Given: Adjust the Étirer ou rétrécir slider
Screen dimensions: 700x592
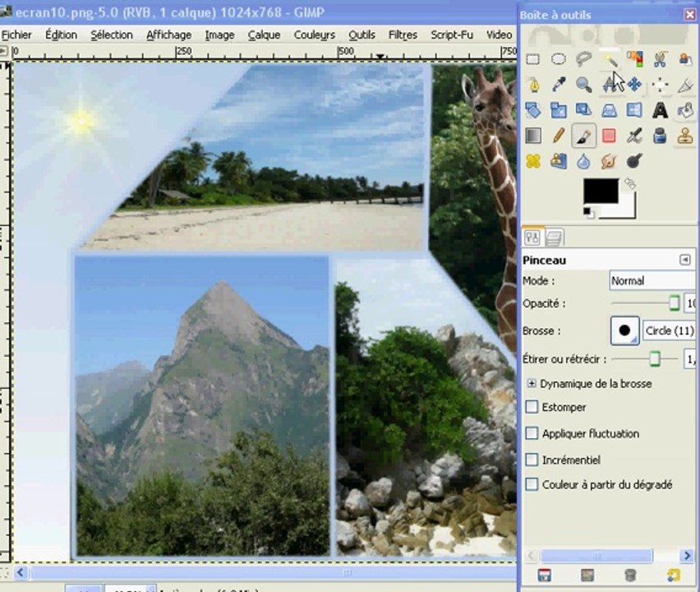Looking at the screenshot, I should 646,358.
